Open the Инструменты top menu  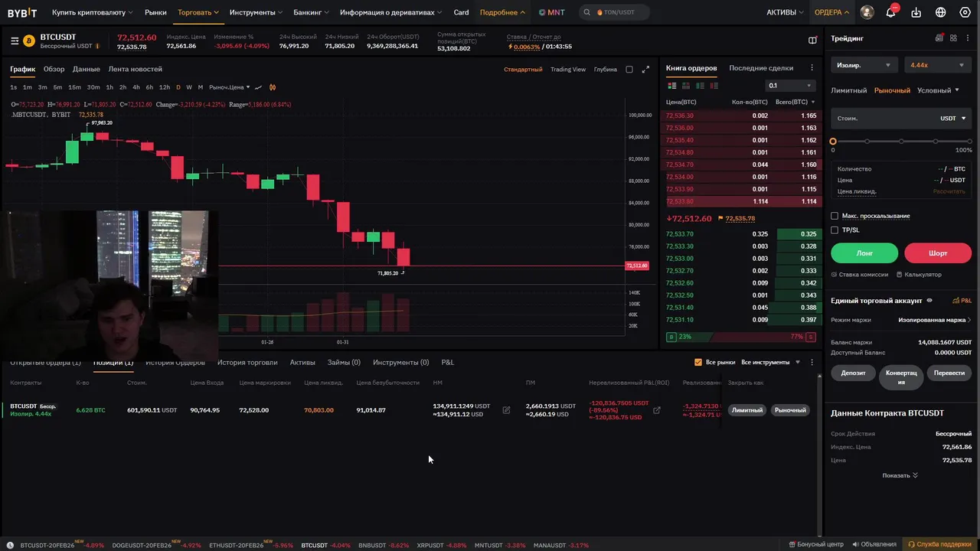[256, 12]
